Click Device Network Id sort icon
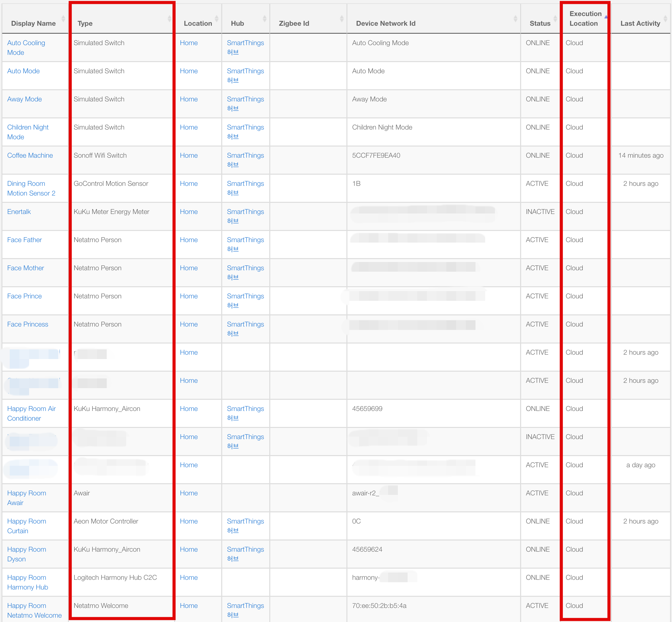Screen dimensions: 672x622 [515, 19]
